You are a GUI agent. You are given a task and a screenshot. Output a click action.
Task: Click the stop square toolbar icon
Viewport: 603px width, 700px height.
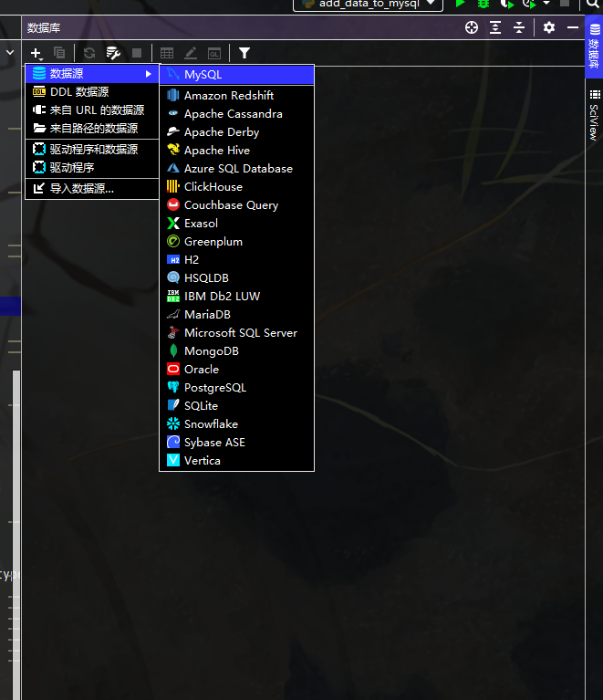point(137,53)
